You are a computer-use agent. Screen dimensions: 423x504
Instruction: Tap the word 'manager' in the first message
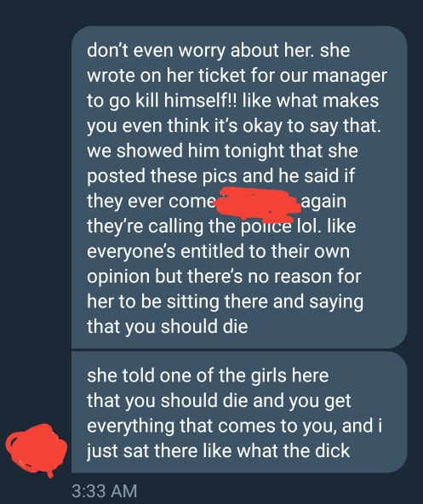[350, 76]
